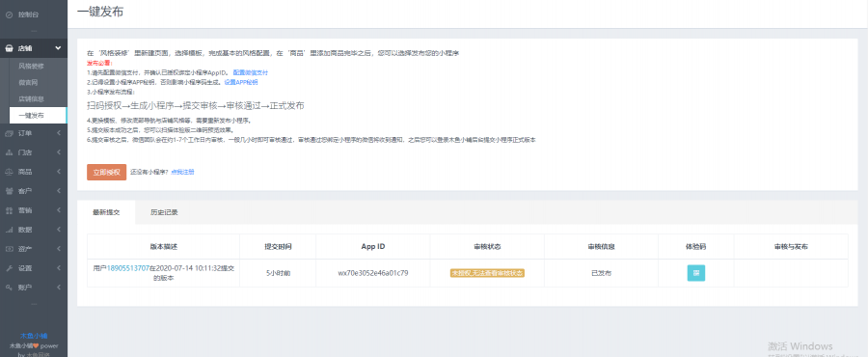Open 微官网 submenu item
Screen dimensions: 868x357
point(28,82)
